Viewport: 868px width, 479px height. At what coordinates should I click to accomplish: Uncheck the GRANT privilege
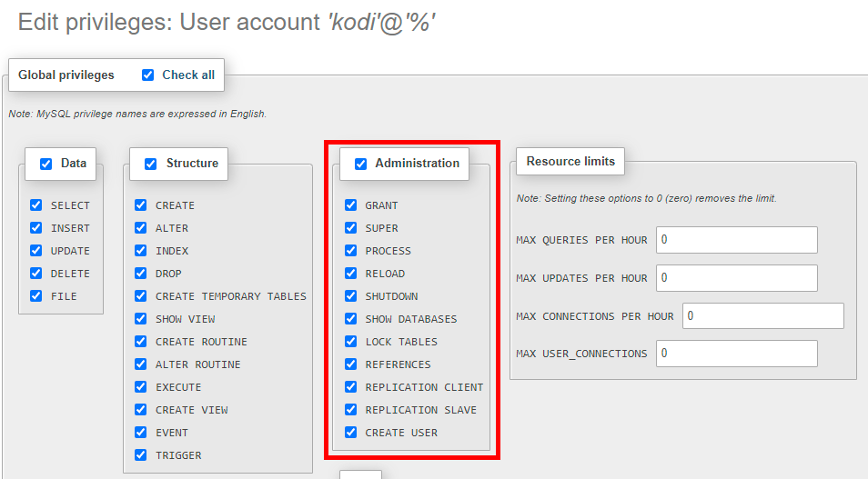tap(351, 205)
